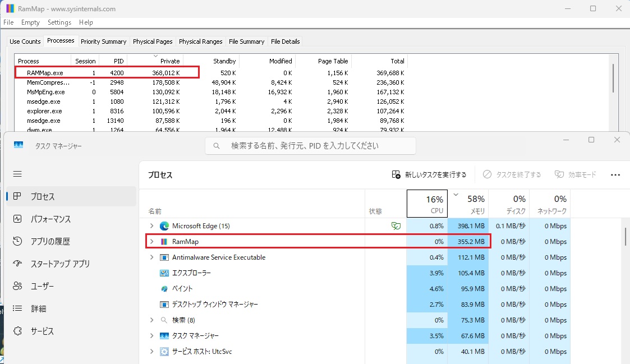The height and width of the screenshot is (364, 630).
Task: Open the Task Manager hamburger navigation menu
Action: [x=17, y=174]
